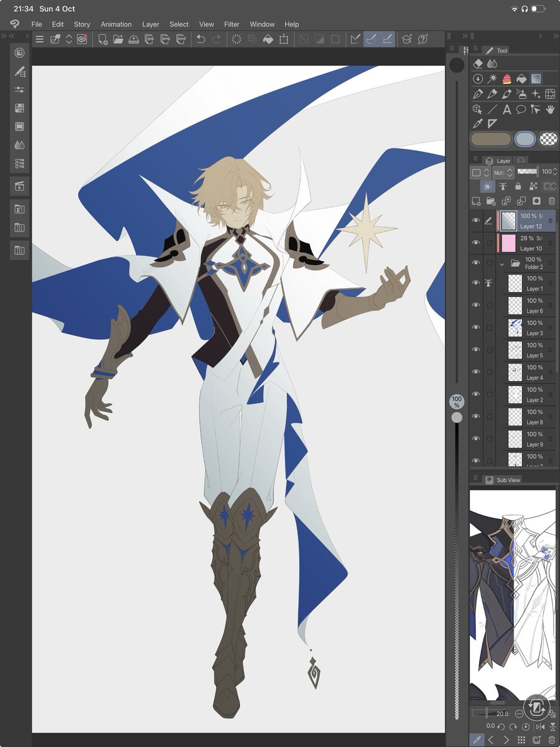The height and width of the screenshot is (747, 560).
Task: Open the command bar hamburger menu
Action: coord(40,39)
